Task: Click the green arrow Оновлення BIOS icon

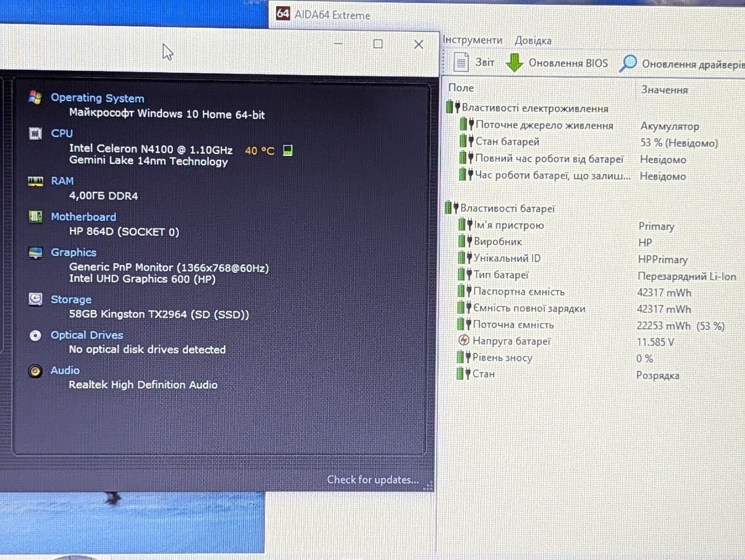Action: (x=515, y=62)
